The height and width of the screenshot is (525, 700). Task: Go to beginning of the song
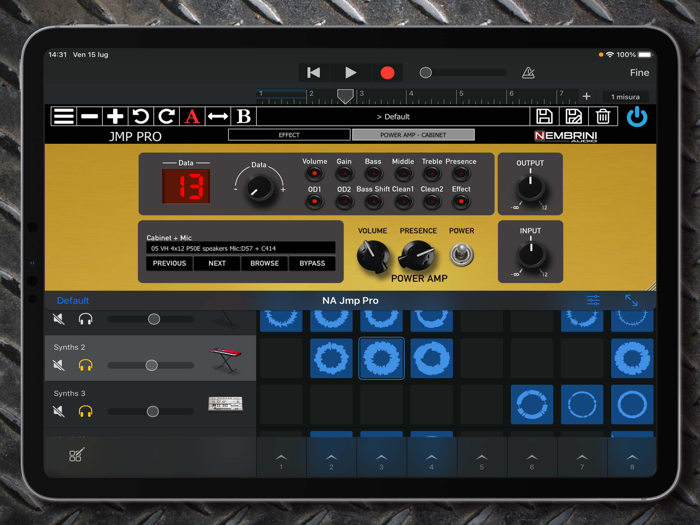point(313,72)
